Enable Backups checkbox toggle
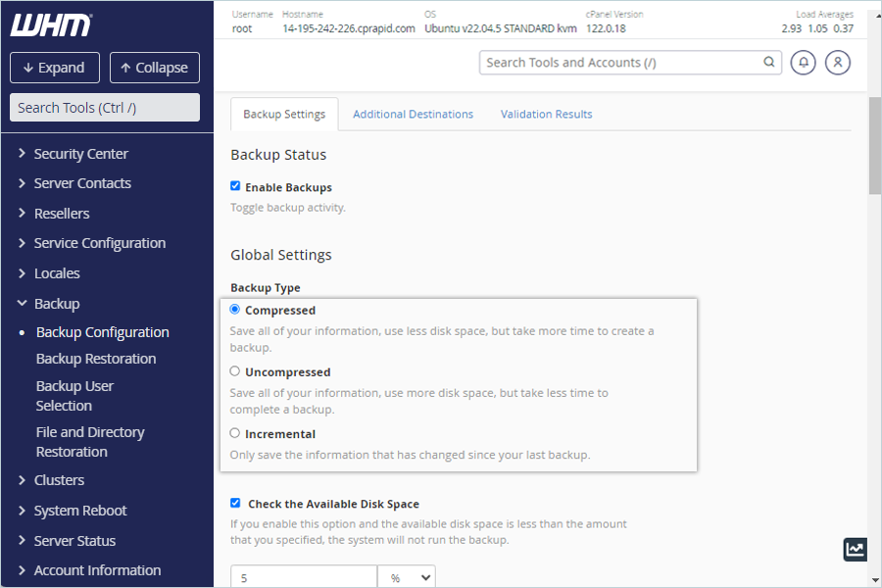882x588 pixels. coord(235,186)
